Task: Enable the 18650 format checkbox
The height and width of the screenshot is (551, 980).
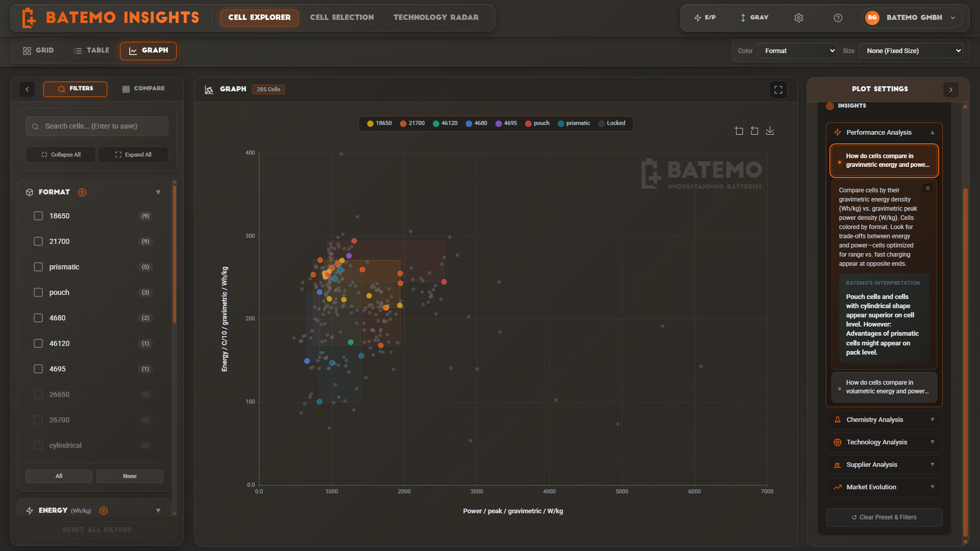Action: (38, 216)
